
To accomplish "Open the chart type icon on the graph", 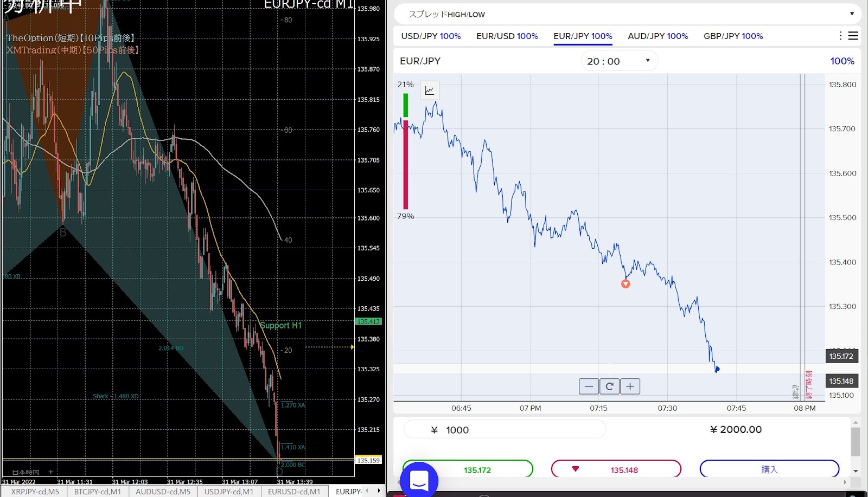I will tap(430, 91).
